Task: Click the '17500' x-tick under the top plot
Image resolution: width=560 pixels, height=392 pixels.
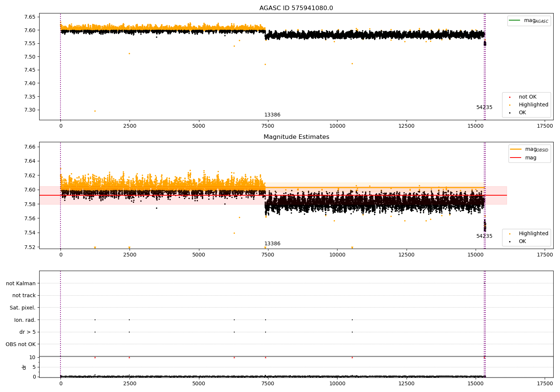Action: (545, 126)
